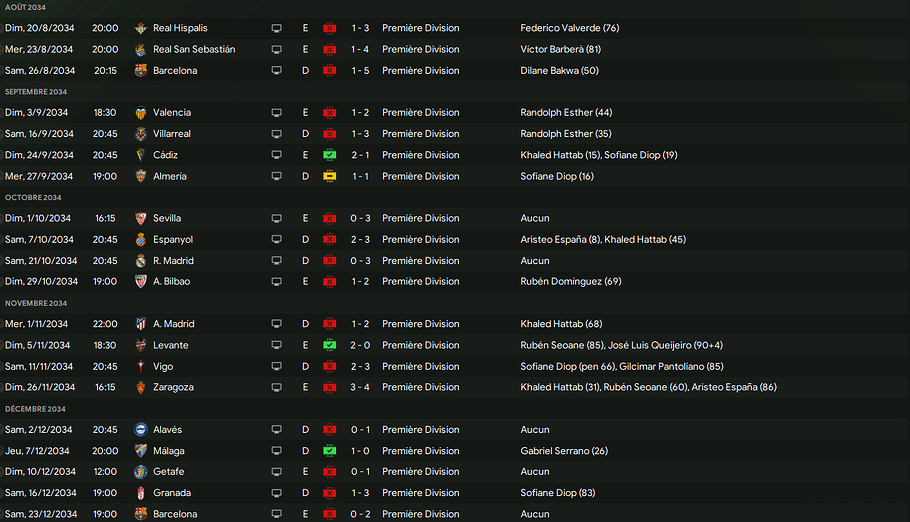The width and height of the screenshot is (910, 522).
Task: Click the red loss icon for R. Madrid match
Action: (x=329, y=261)
